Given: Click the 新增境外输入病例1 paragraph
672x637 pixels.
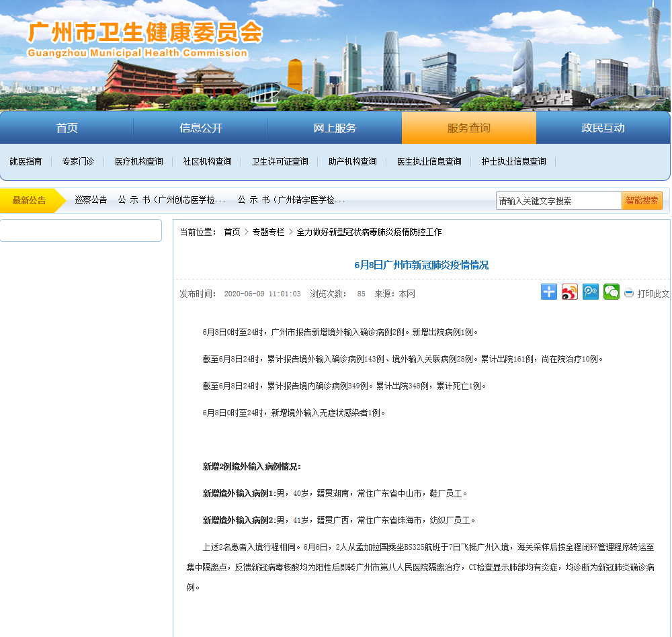Looking at the screenshot, I should [x=335, y=493].
